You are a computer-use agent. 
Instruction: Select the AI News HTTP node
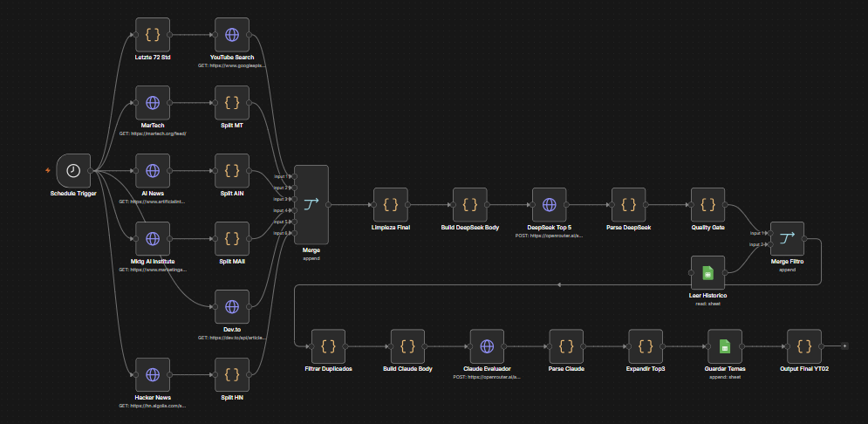coord(153,170)
